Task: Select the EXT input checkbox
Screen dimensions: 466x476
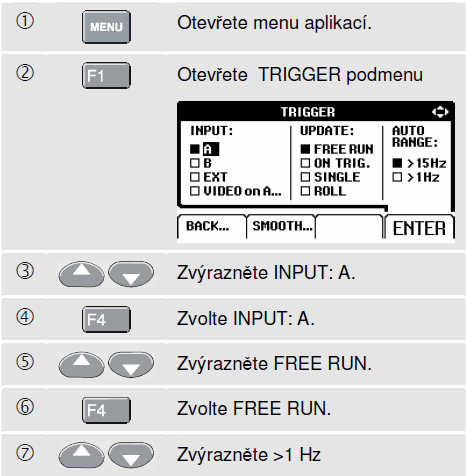Action: click(x=195, y=177)
